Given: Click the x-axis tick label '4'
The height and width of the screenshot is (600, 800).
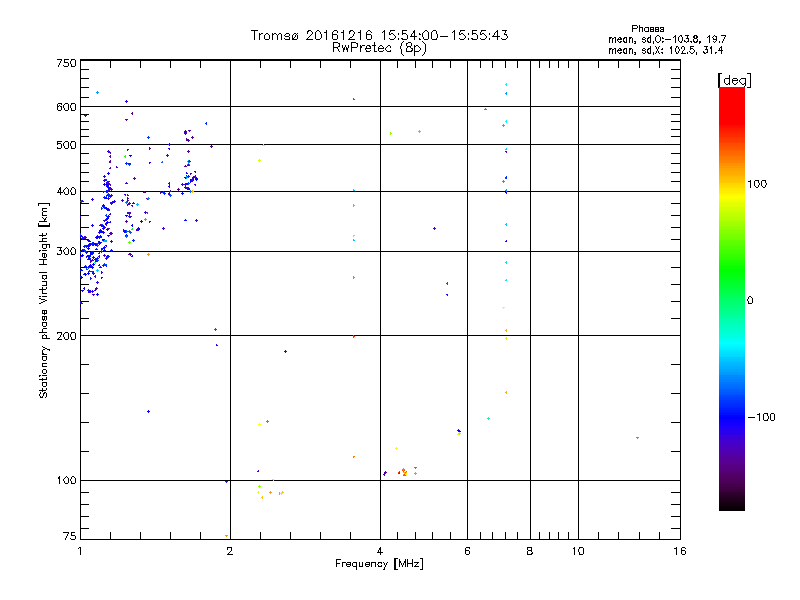Looking at the screenshot, I should [380, 551].
